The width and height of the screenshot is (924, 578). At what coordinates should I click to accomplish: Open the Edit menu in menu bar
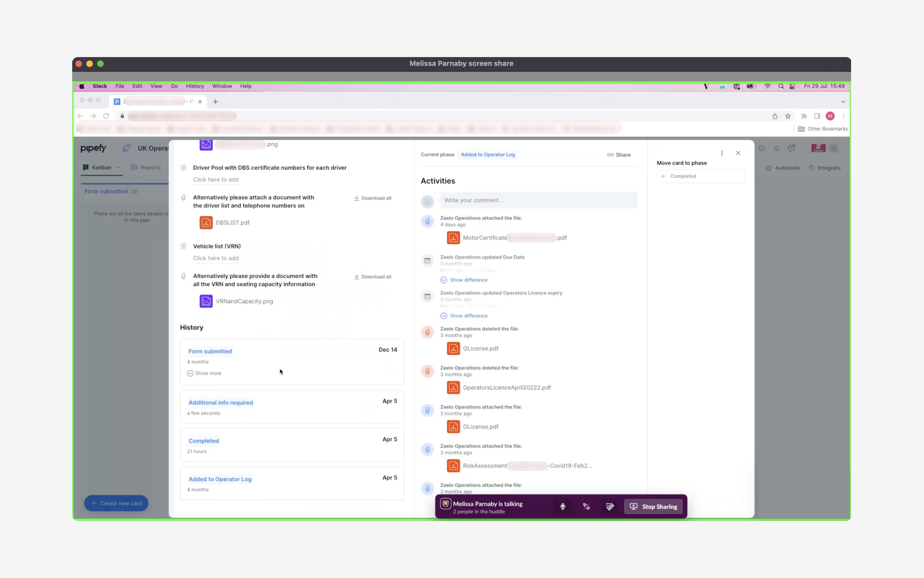pos(137,86)
